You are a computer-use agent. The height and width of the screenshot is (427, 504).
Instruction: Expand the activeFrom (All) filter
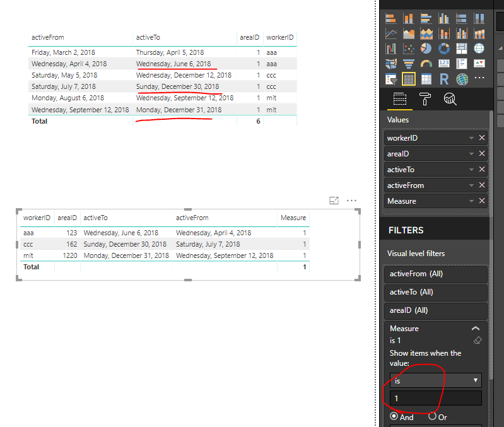(435, 274)
